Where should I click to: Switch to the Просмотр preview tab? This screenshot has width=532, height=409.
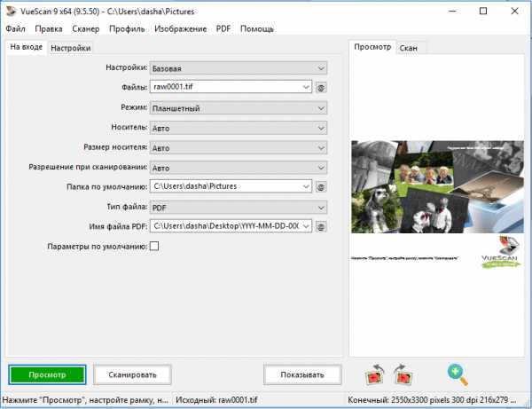click(x=372, y=47)
